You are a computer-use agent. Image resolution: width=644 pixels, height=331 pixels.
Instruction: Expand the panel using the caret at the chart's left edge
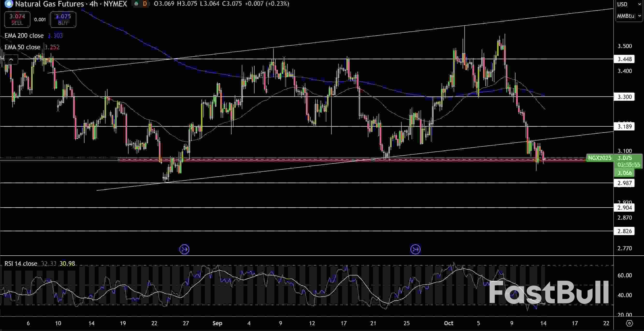coord(11,59)
